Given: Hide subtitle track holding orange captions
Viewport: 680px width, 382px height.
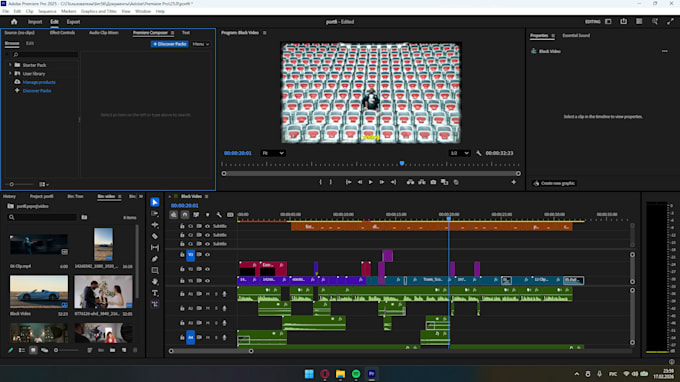Looking at the screenshot, I should pyautogui.click(x=207, y=226).
